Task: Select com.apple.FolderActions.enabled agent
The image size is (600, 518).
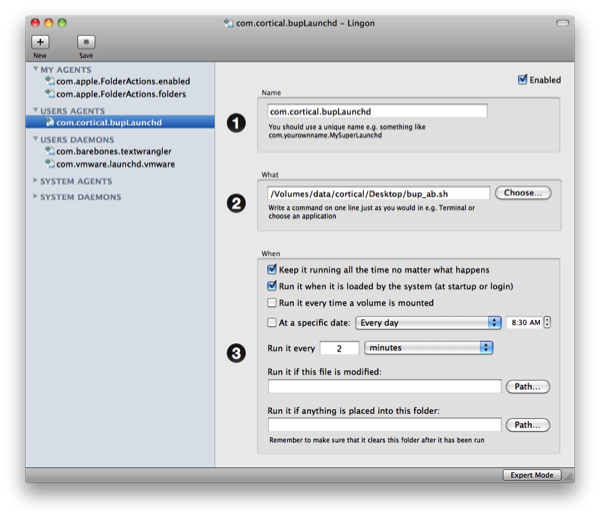Action: coord(123,81)
